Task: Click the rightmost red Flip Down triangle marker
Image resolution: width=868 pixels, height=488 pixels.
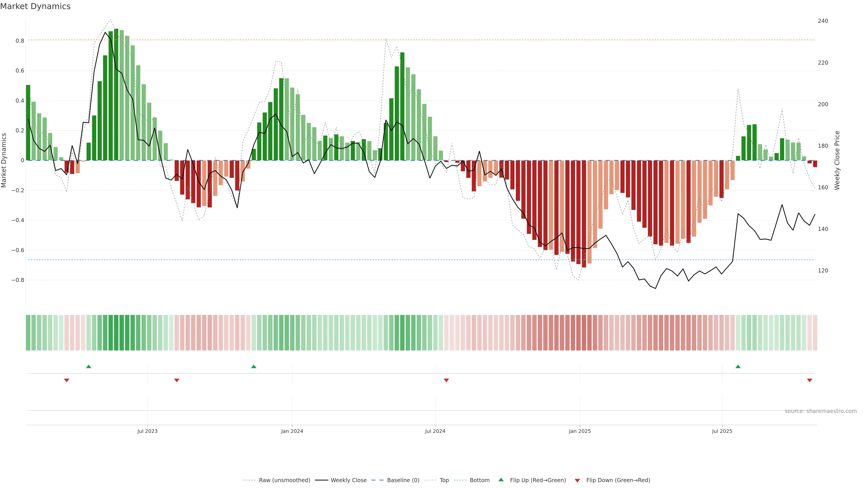Action: click(x=809, y=380)
